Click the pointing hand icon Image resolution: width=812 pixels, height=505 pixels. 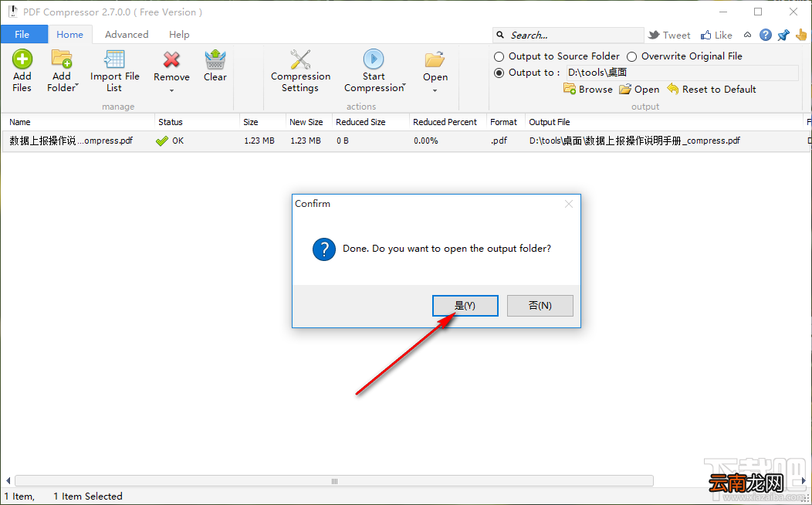tap(801, 35)
